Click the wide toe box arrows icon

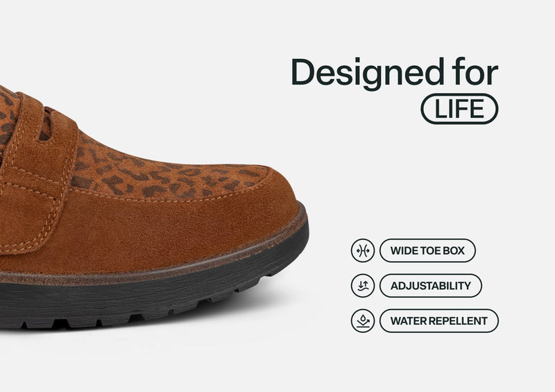coord(362,250)
